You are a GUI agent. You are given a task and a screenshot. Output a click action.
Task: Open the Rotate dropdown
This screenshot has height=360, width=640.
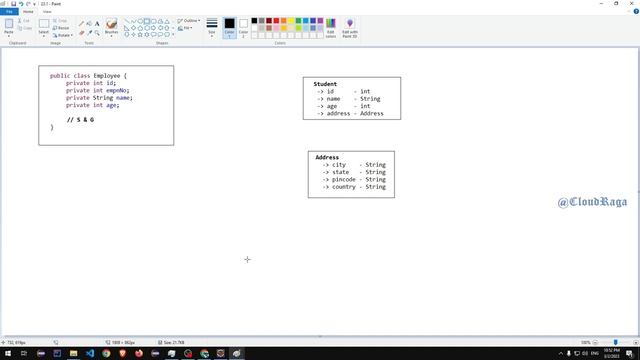[x=63, y=35]
